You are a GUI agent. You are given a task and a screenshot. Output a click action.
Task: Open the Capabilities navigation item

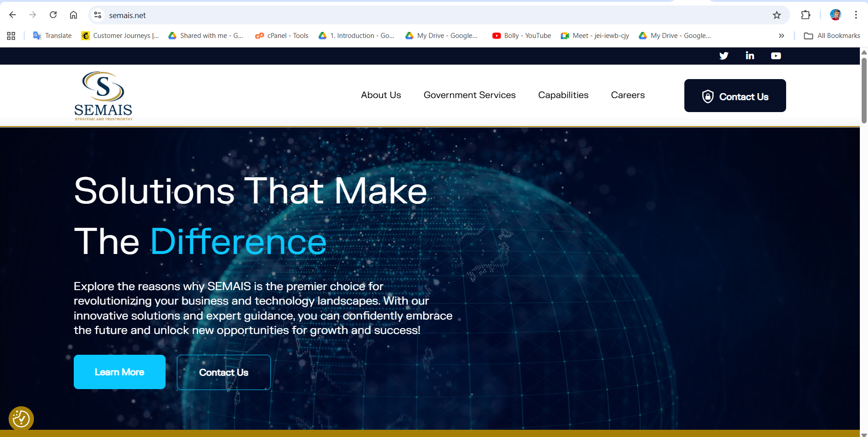(563, 95)
